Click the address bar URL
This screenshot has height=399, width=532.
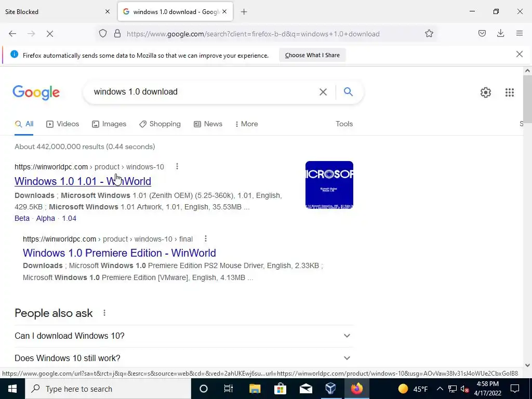coord(253,34)
